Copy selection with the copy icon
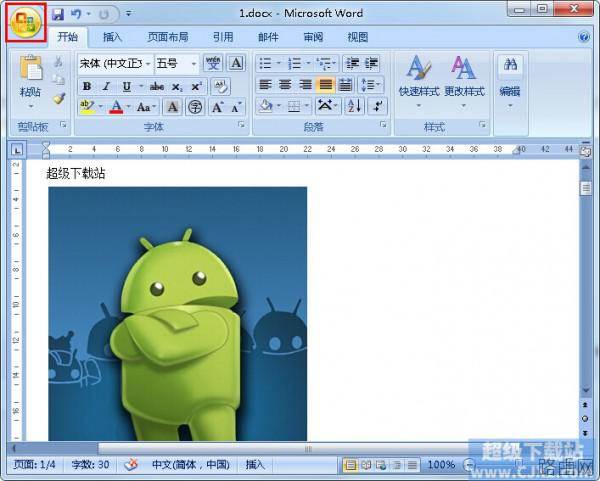The width and height of the screenshot is (600, 481). pyautogui.click(x=58, y=80)
